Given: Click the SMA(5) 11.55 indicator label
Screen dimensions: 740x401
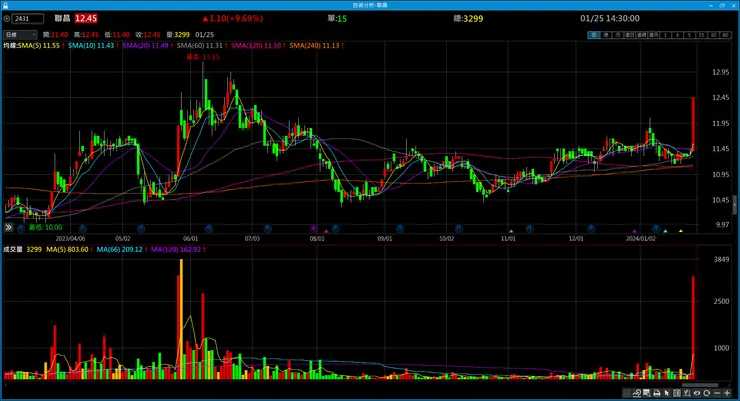Looking at the screenshot, I should pos(39,46).
